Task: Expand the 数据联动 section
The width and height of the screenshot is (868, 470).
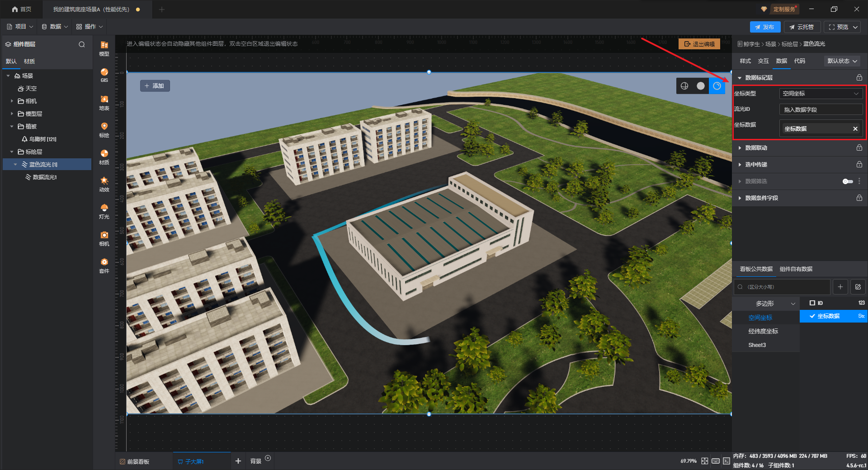Action: (740, 148)
